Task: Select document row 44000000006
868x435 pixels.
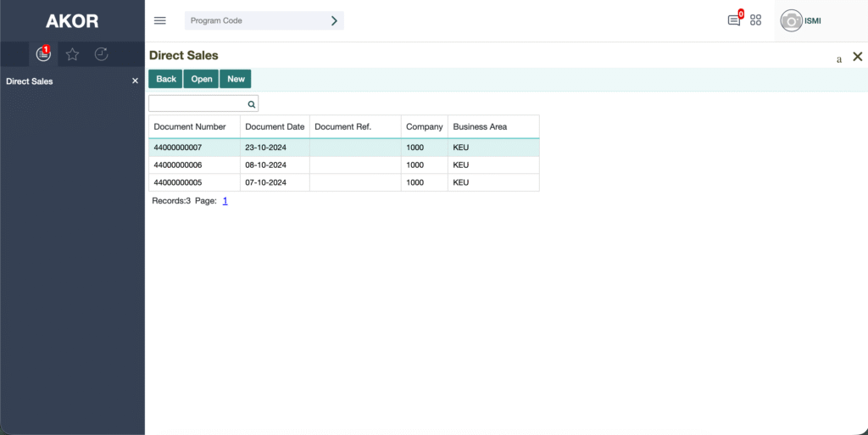Action: [178, 165]
